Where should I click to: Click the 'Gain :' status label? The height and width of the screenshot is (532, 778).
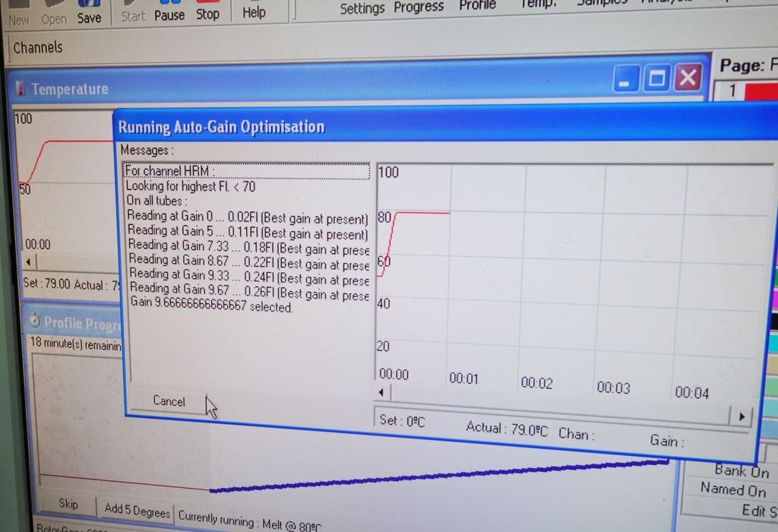tap(667, 441)
